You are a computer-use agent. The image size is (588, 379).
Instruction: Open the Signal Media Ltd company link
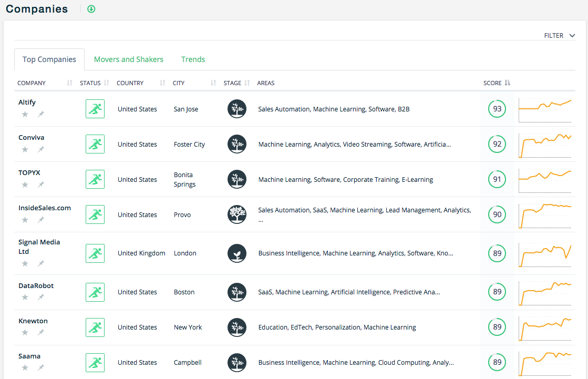39,247
